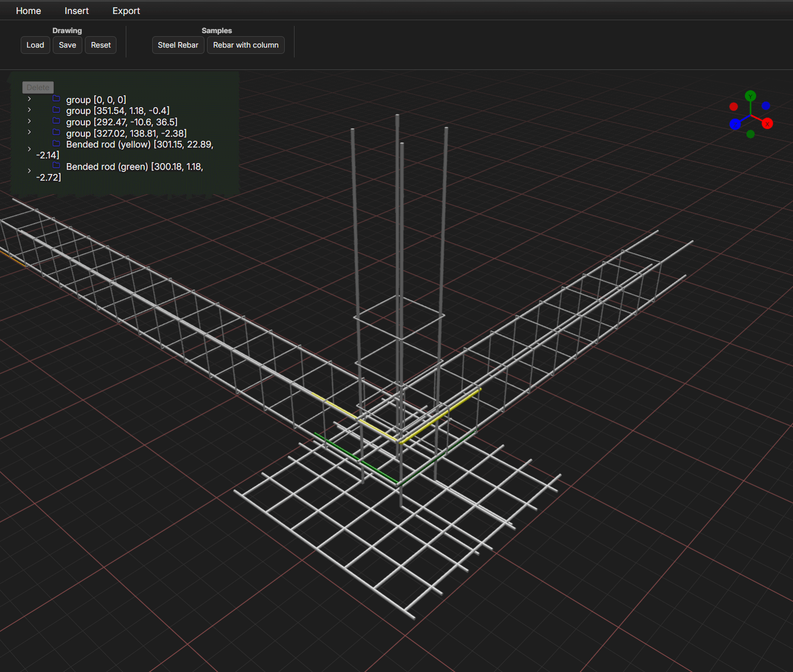The width and height of the screenshot is (793, 672).
Task: Click the unlabeled dark green gizmo dot
Action: coord(751,134)
